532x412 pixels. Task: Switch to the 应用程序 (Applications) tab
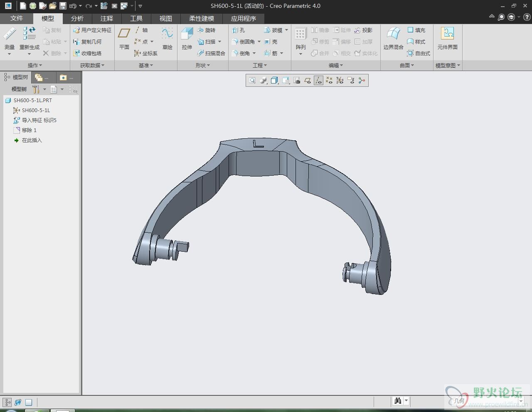click(x=244, y=18)
